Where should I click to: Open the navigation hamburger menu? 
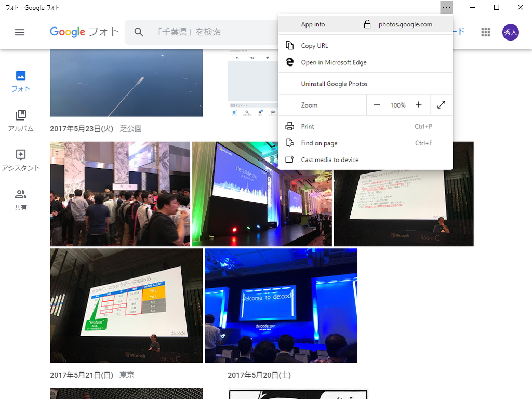tap(20, 32)
